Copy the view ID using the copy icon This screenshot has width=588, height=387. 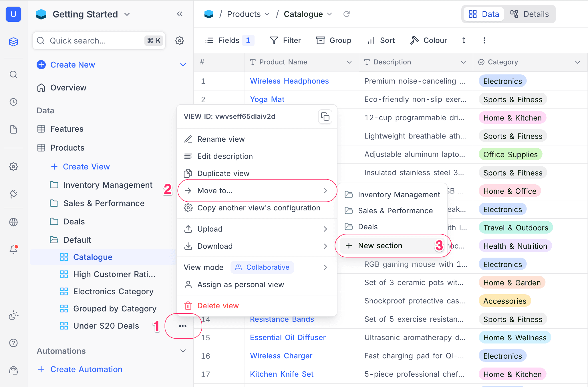[325, 117]
